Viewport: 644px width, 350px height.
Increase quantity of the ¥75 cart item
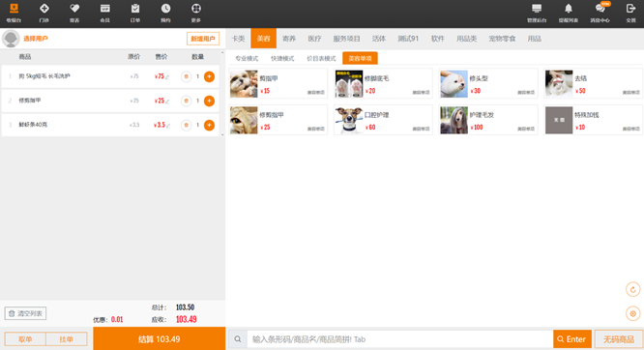209,76
